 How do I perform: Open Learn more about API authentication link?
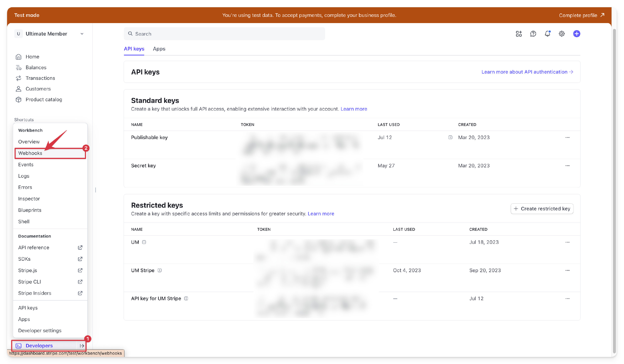527,72
